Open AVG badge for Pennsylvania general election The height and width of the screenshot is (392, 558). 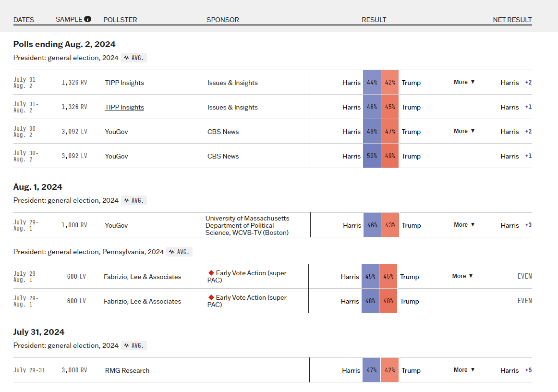click(x=180, y=252)
